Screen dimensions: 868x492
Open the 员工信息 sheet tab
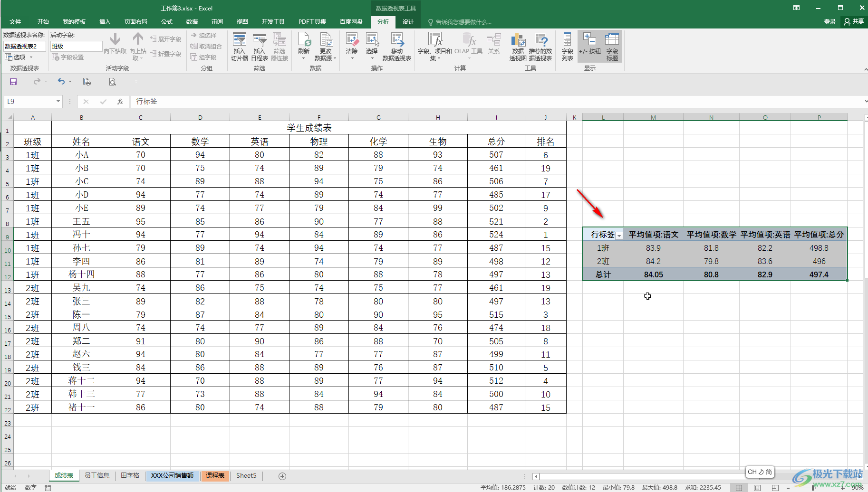coord(97,475)
